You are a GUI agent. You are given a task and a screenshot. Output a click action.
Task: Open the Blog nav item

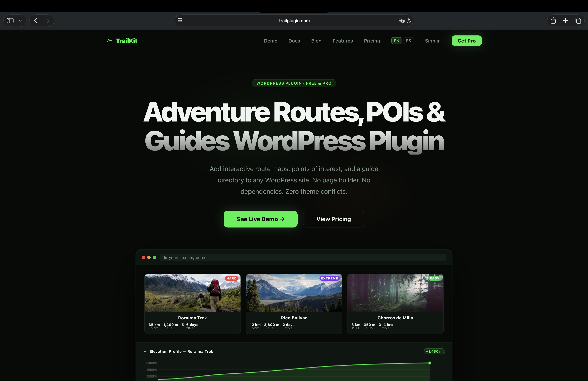(x=316, y=41)
